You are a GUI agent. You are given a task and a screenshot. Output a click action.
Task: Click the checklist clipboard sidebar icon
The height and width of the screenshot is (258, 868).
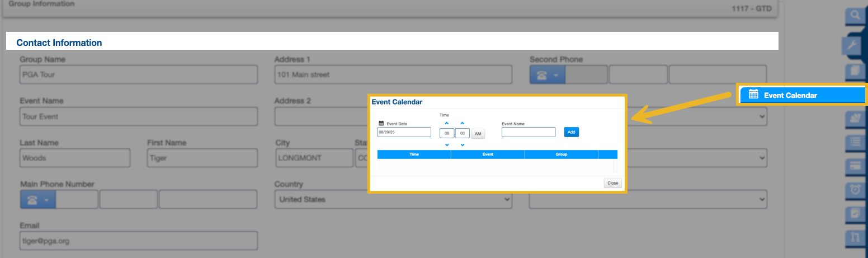[x=855, y=214]
